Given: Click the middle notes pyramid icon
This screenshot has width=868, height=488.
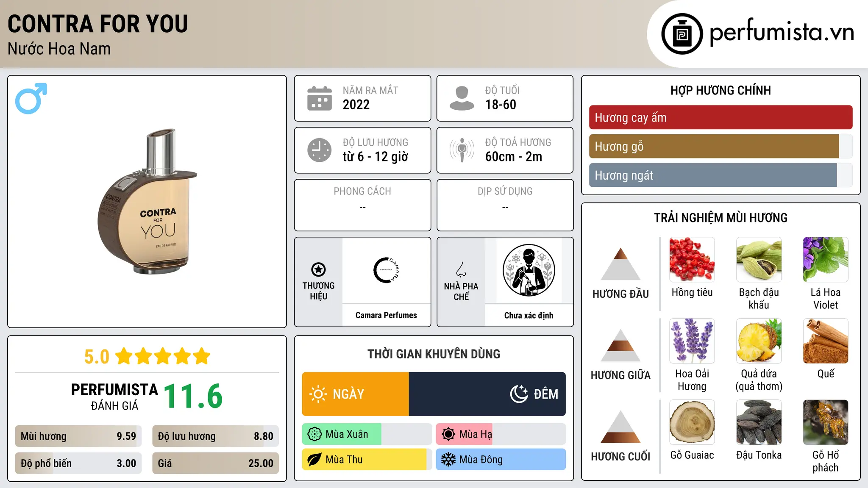Looking at the screenshot, I should coord(620,345).
